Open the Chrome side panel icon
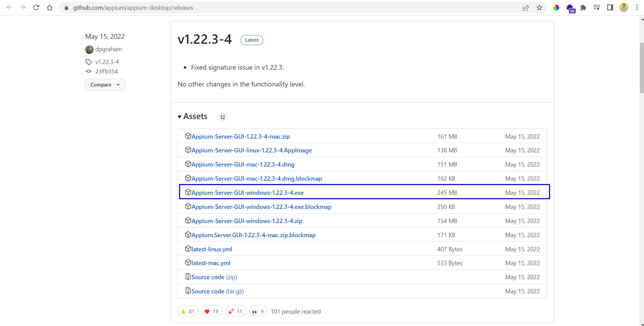 coord(610,7)
